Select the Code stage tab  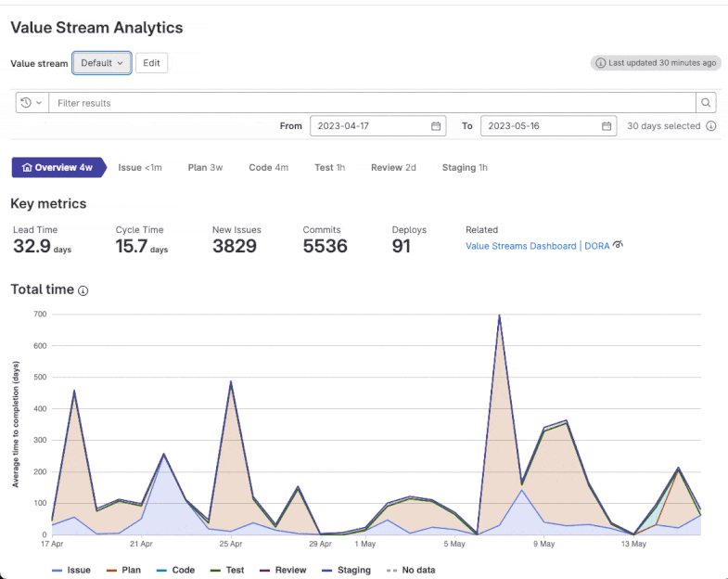tap(268, 168)
